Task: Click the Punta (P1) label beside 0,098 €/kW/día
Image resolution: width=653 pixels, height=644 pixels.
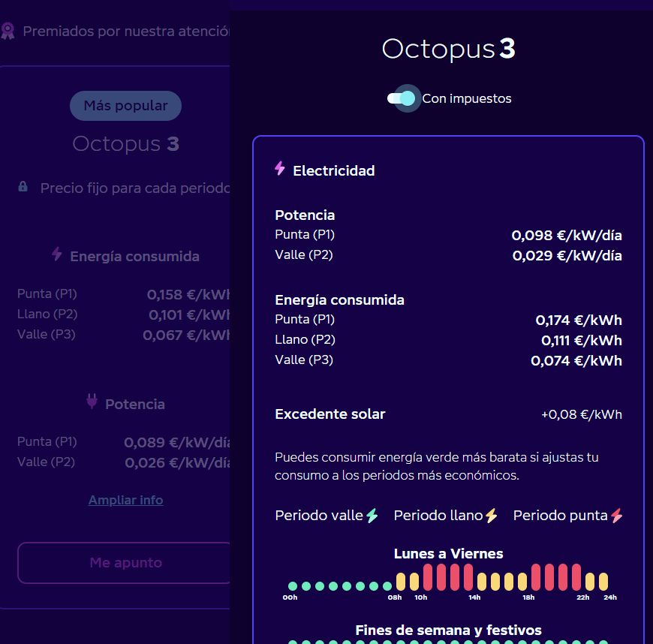Action: pyautogui.click(x=305, y=234)
